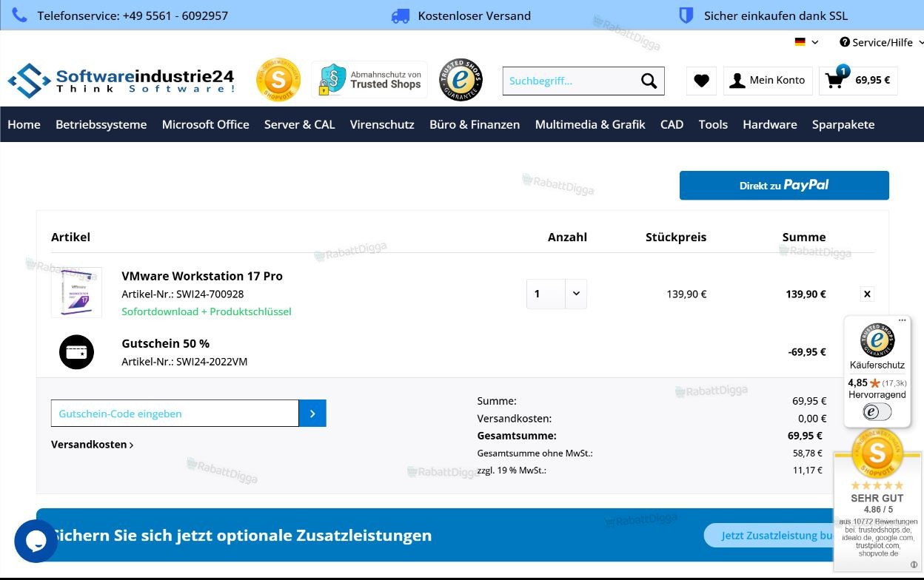Open VMware Workstation 17 Pro product link
Image resolution: width=924 pixels, height=580 pixels.
tap(202, 276)
